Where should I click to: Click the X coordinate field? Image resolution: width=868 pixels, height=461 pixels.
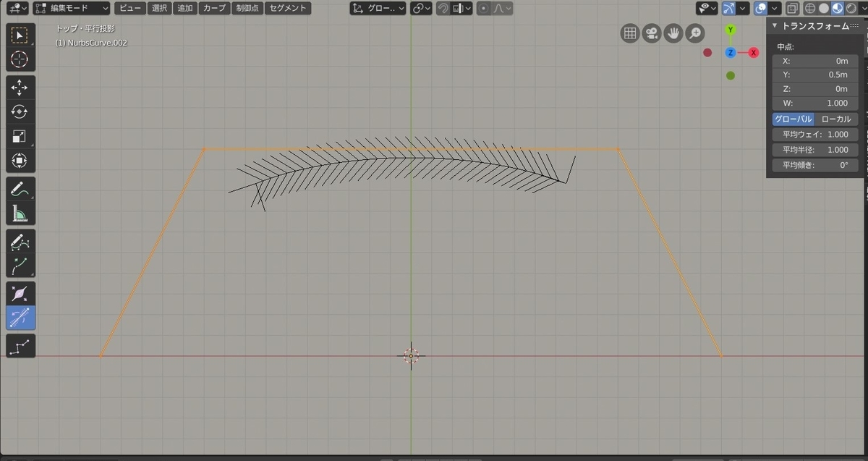815,62
